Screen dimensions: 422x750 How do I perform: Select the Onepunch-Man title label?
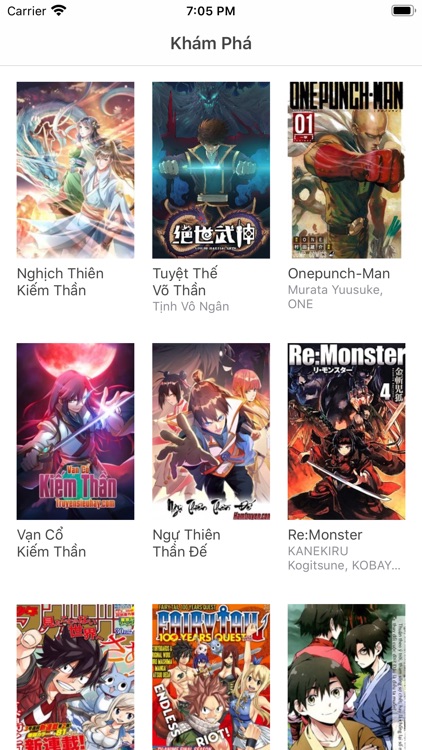339,274
